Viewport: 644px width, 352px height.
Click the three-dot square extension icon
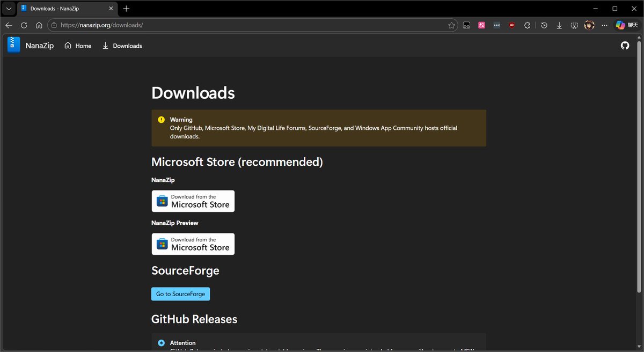497,25
